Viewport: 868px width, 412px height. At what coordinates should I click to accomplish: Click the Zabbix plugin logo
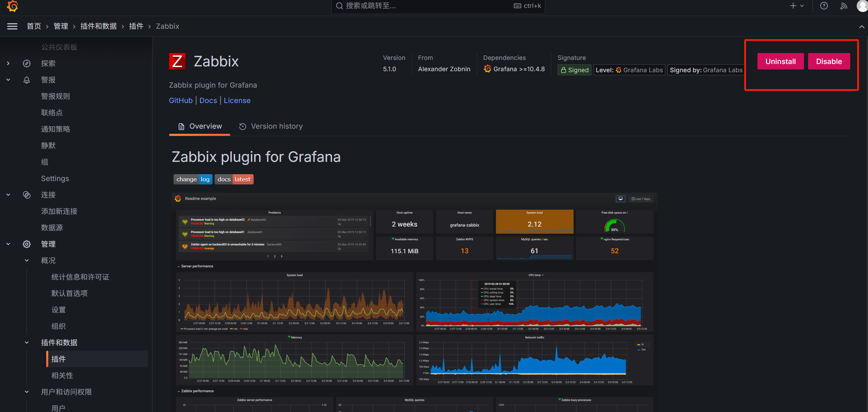point(177,61)
